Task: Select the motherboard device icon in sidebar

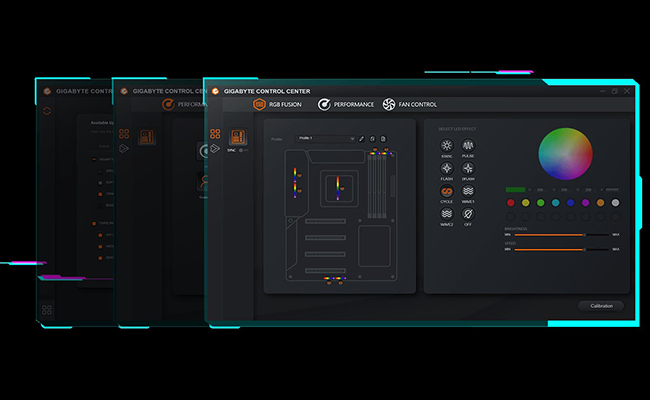Action: [x=238, y=136]
